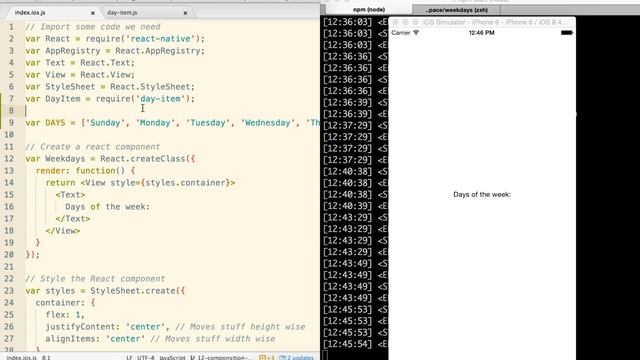Click the StyleSheet declaration on line 6

point(110,87)
